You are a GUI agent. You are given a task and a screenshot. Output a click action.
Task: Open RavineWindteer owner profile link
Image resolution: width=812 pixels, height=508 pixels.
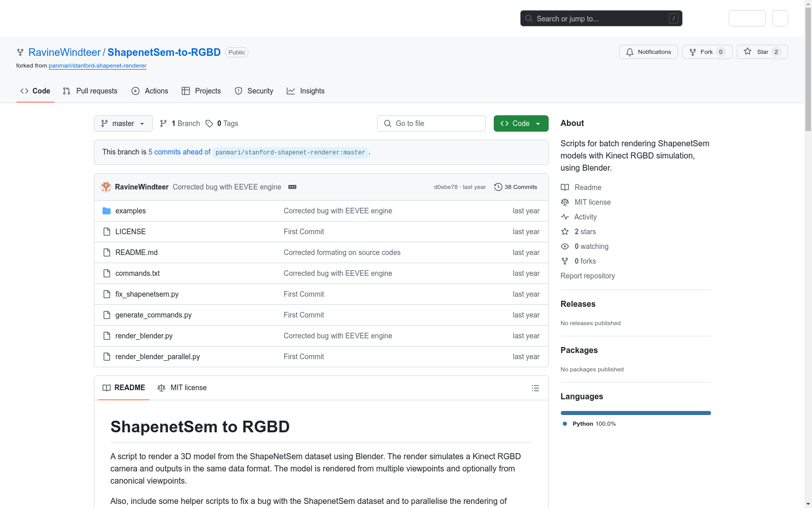(x=64, y=52)
